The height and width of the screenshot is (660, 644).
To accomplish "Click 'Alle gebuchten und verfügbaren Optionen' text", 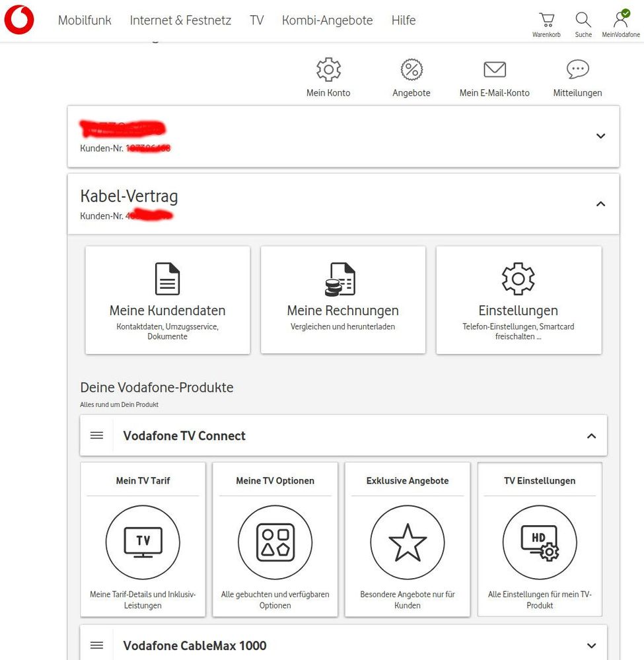I will click(275, 600).
